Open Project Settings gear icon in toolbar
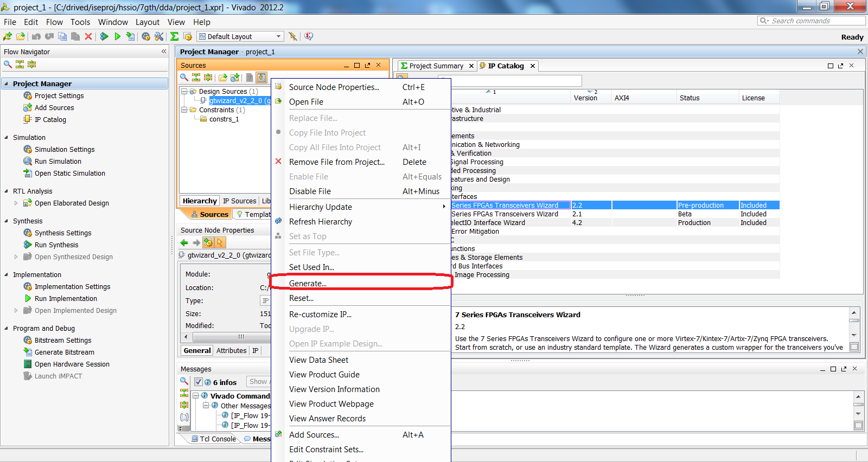Screen dimensions: 868x462 (x=146, y=36)
